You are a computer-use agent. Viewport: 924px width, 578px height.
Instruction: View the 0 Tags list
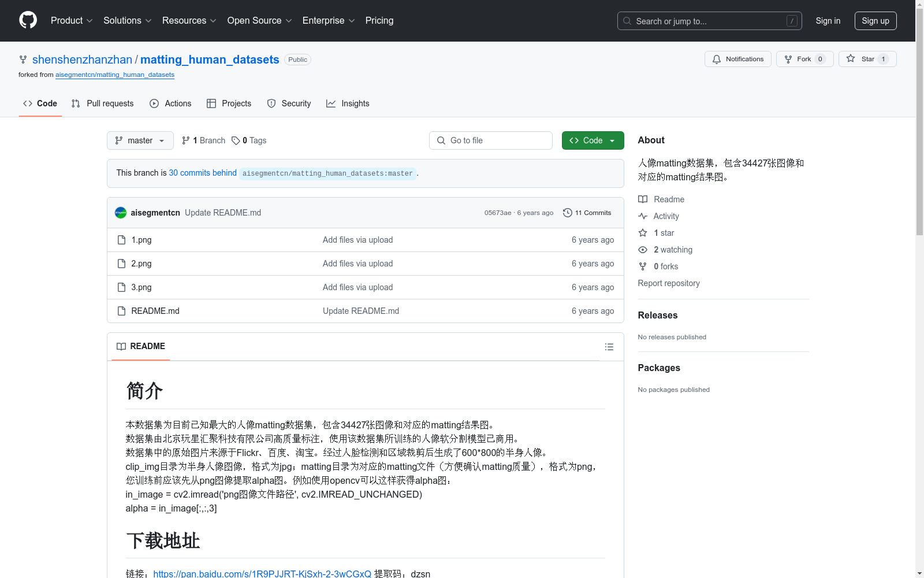pos(249,140)
